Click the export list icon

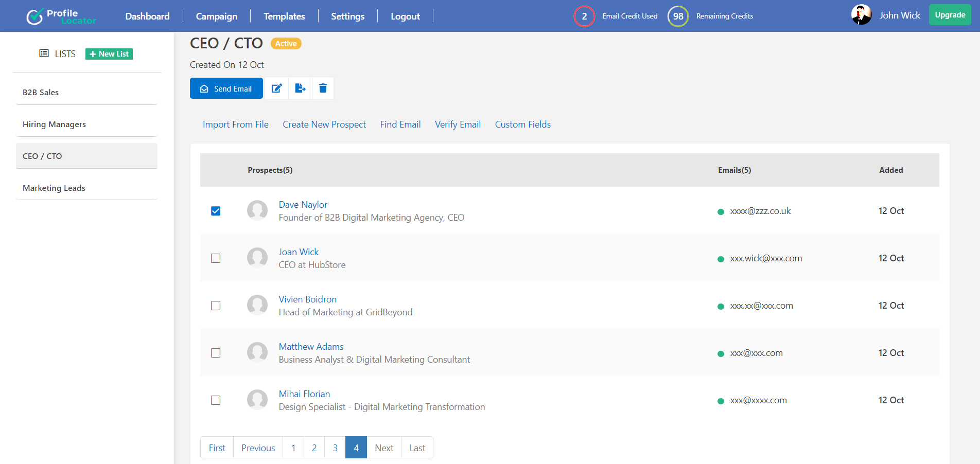point(300,88)
